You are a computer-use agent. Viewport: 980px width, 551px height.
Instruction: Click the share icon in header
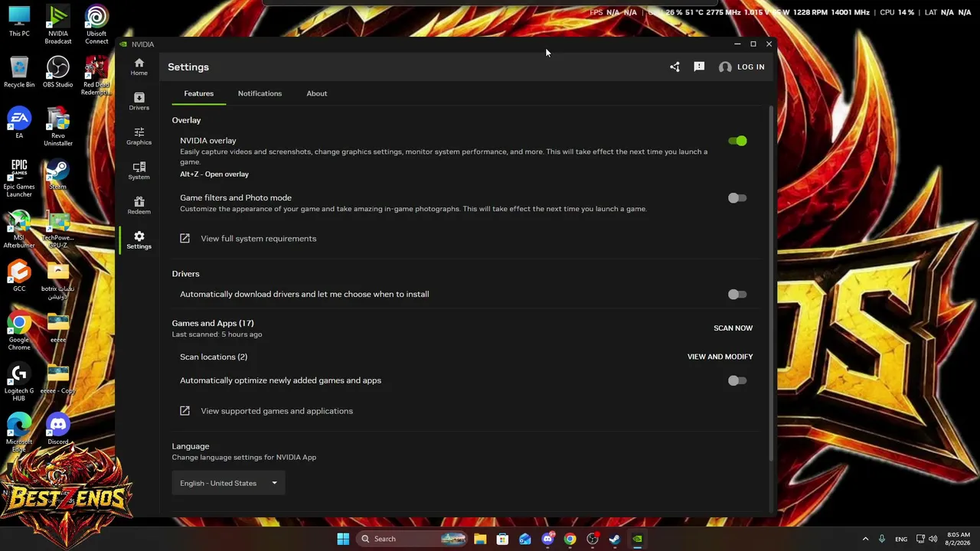click(675, 67)
